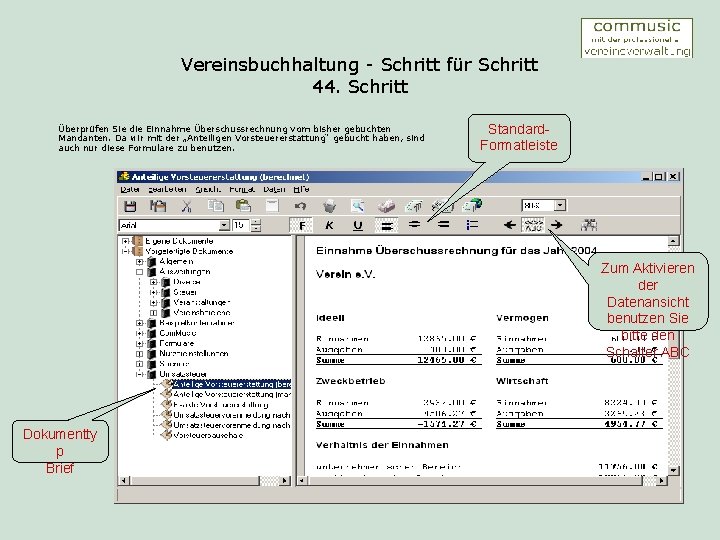720x540 pixels.
Task: Expand the Allgemein tree node
Action: [140, 262]
